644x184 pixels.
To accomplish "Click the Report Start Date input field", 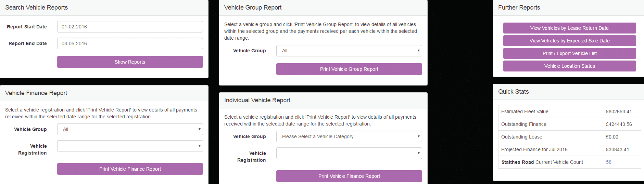I will coord(130,27).
